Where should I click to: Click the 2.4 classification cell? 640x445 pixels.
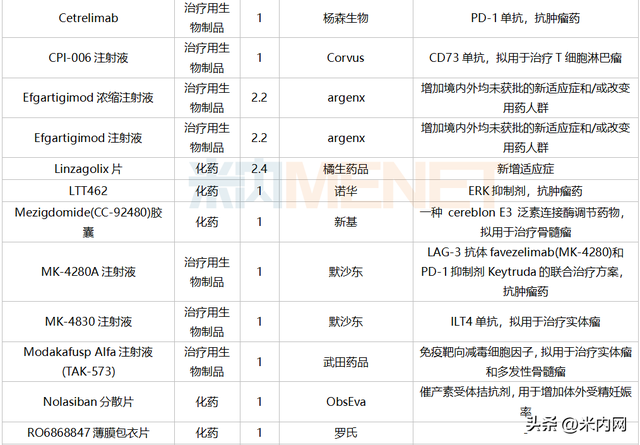click(259, 169)
